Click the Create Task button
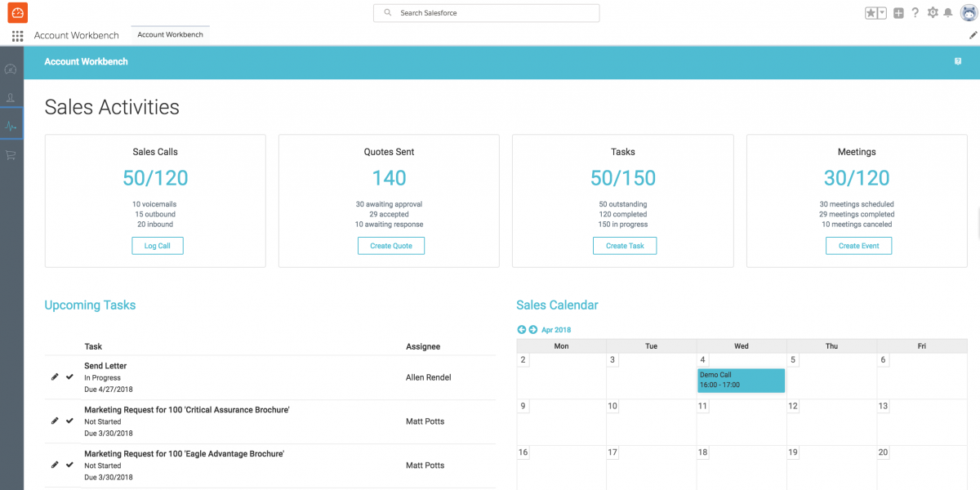Viewport: 980px width, 490px height. pos(625,246)
